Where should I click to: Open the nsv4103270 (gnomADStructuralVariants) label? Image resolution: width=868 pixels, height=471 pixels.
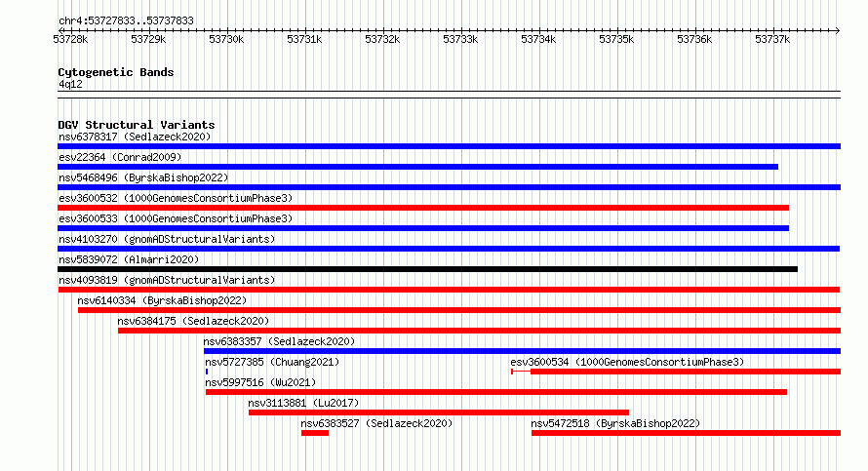(x=167, y=239)
